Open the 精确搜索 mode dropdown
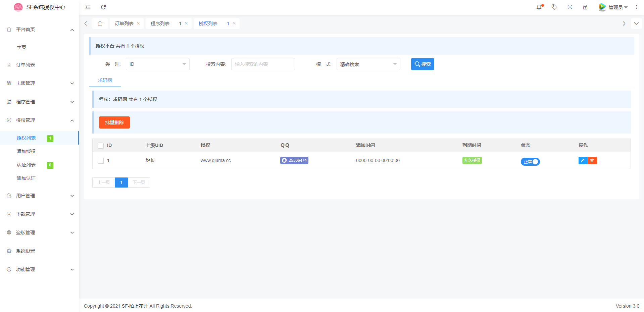The height and width of the screenshot is (312, 644). [x=368, y=64]
